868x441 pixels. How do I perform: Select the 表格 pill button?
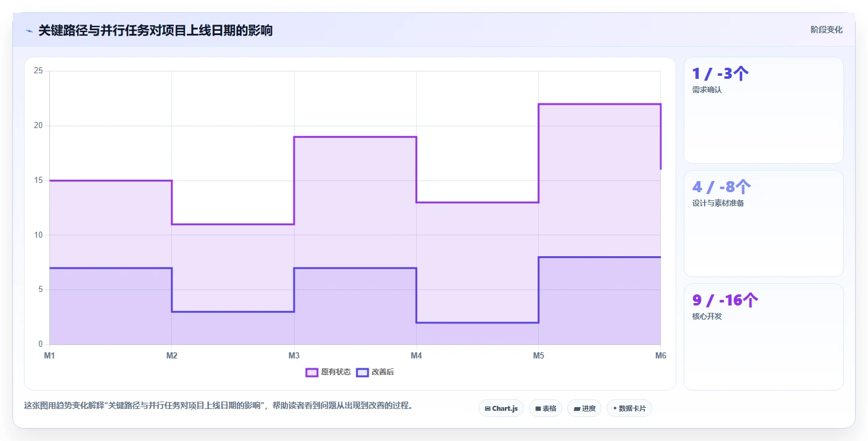pyautogui.click(x=546, y=408)
